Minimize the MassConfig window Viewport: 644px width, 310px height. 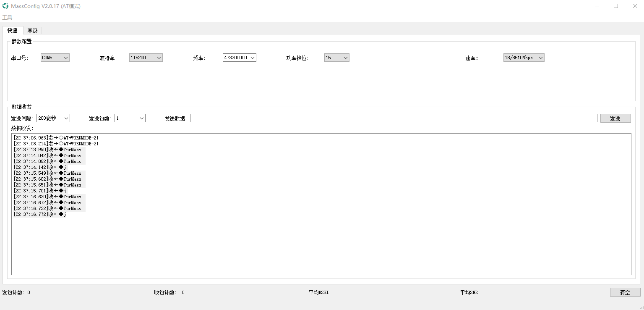point(597,6)
